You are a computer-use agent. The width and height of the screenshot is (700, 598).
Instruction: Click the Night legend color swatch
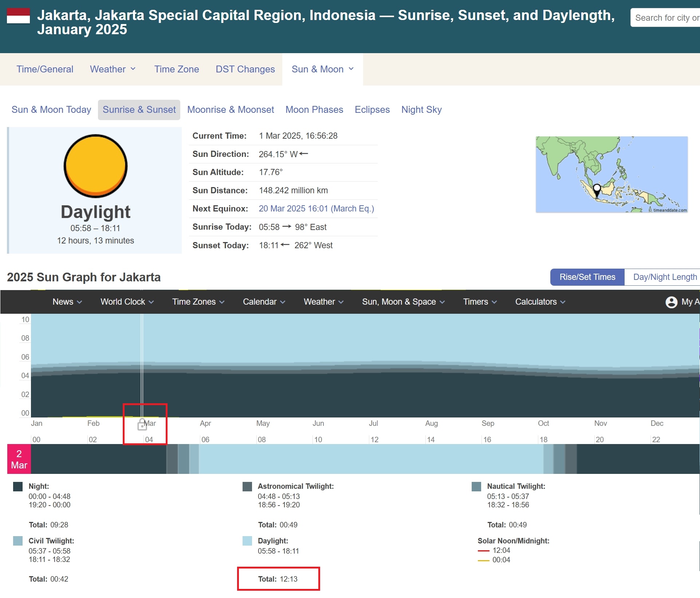(18, 487)
